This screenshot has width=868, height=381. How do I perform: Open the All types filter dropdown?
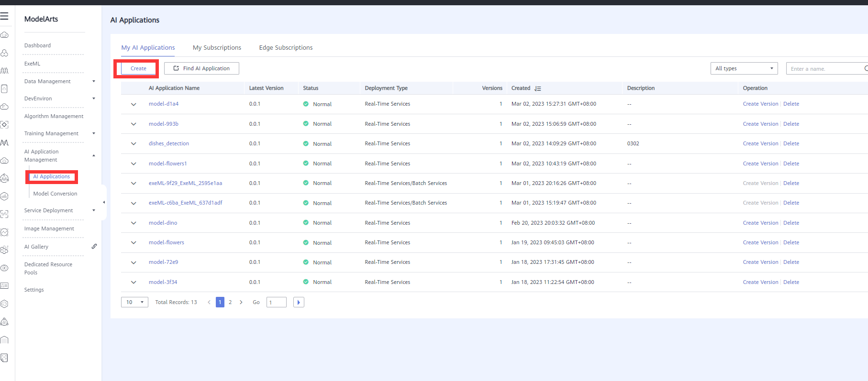(744, 68)
